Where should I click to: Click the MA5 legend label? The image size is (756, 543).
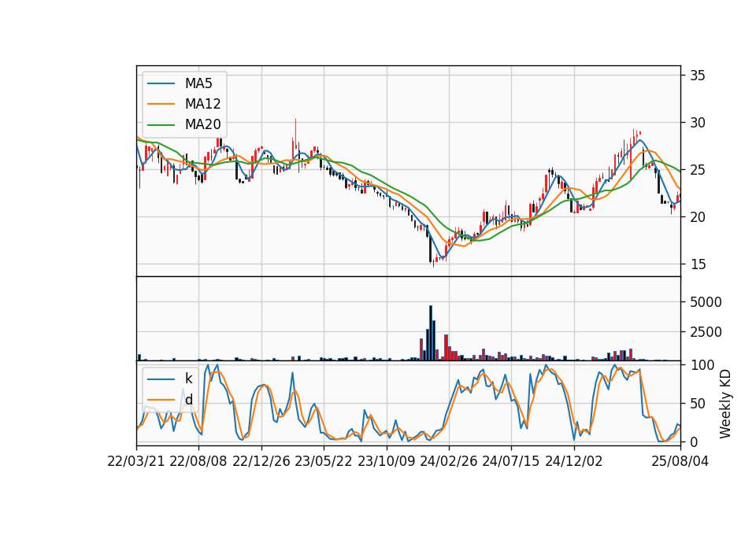point(198,83)
